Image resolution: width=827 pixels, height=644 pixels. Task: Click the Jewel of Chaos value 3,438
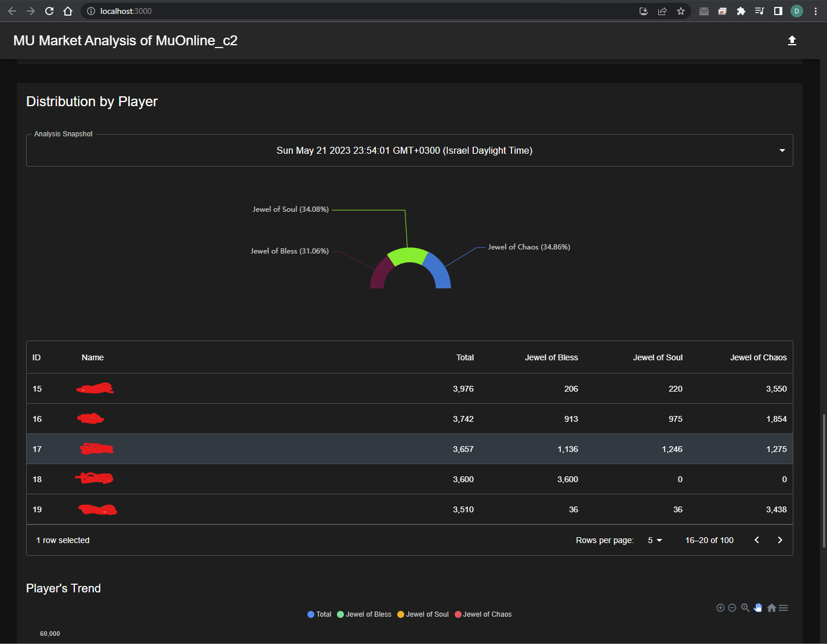click(x=777, y=509)
